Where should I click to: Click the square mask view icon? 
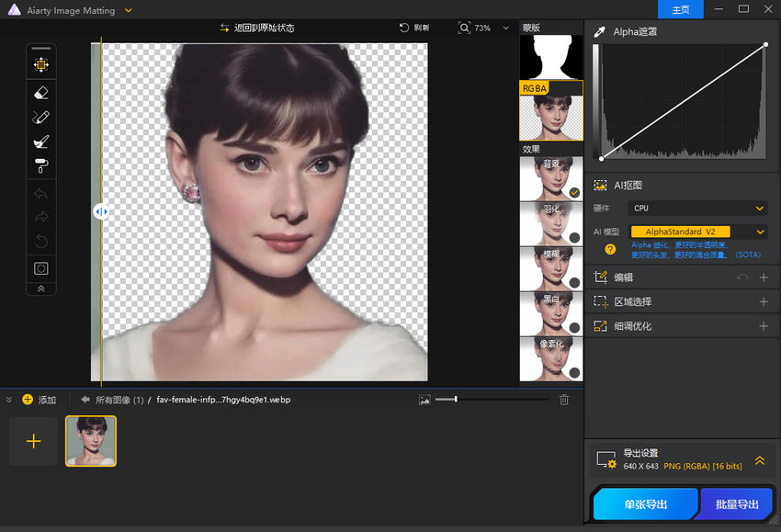pyautogui.click(x=41, y=269)
